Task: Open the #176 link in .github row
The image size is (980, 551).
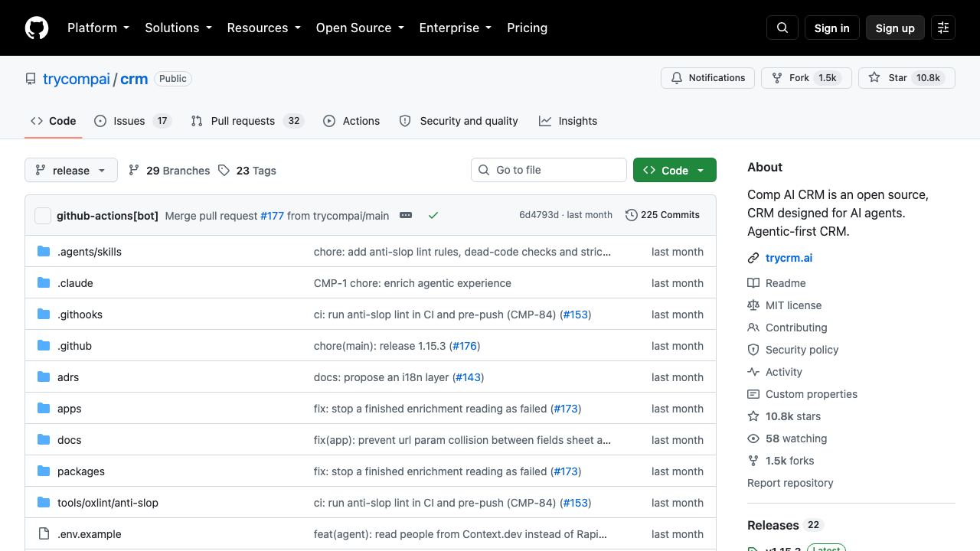Action: pos(465,346)
